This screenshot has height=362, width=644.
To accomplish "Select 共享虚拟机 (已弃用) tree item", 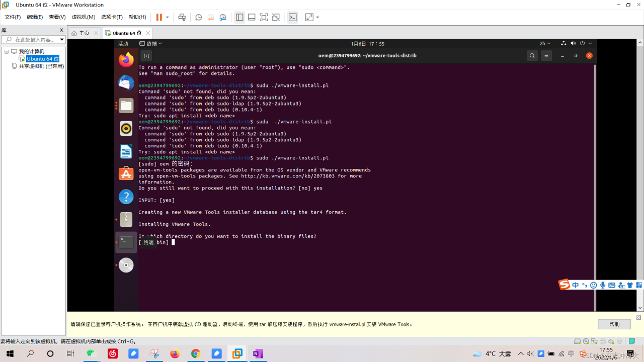I will tap(41, 66).
